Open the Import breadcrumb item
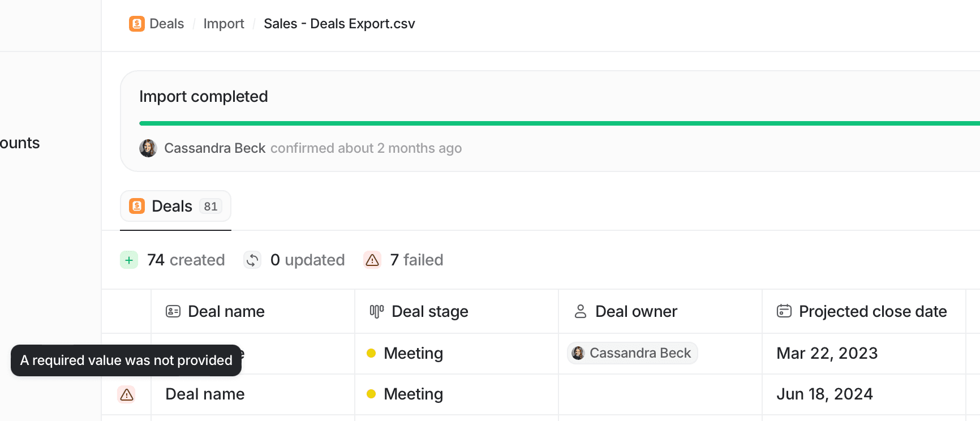980x421 pixels. coord(223,24)
